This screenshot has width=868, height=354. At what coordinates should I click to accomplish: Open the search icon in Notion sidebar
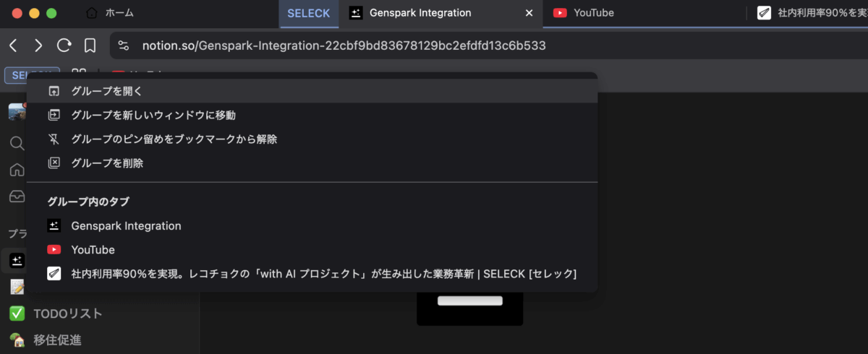(17, 143)
